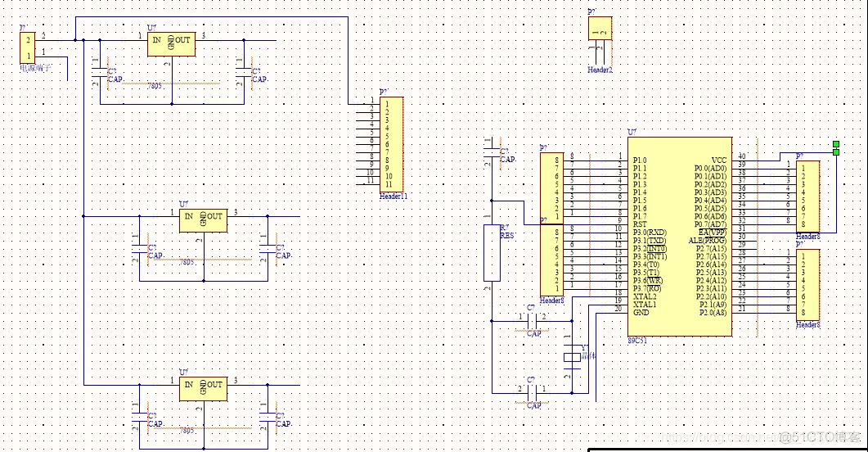The image size is (868, 452).
Task: Click the "VCC" pin label on the chip
Action: coord(718,160)
